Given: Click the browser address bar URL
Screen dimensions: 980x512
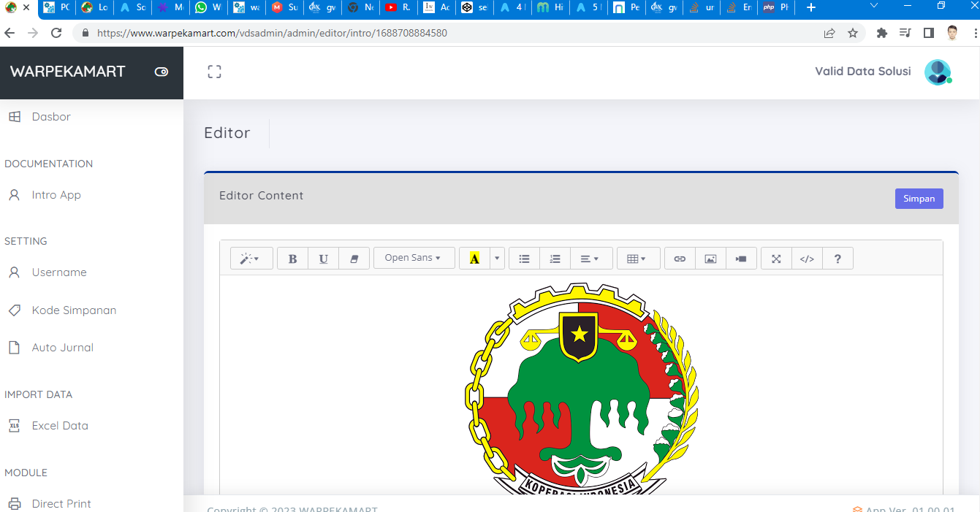Looking at the screenshot, I should [x=272, y=33].
